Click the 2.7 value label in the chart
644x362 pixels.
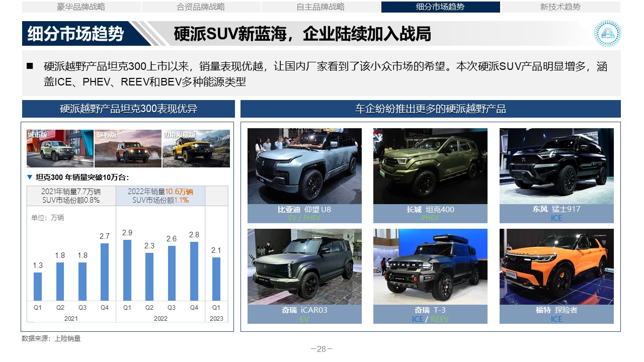coord(105,236)
